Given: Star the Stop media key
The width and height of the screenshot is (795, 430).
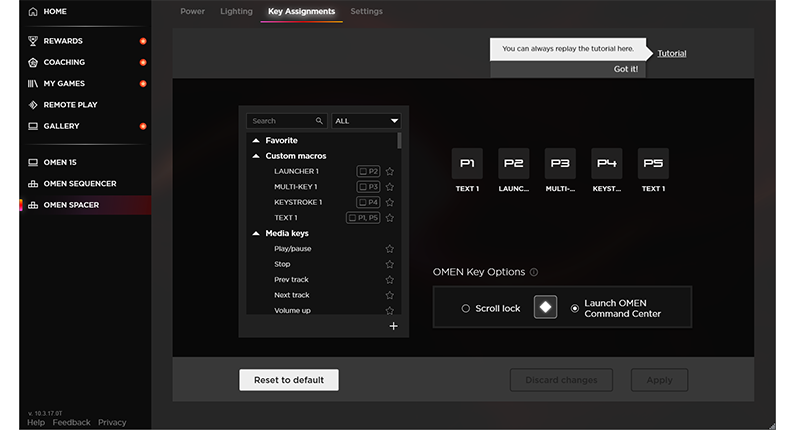Looking at the screenshot, I should (x=389, y=264).
